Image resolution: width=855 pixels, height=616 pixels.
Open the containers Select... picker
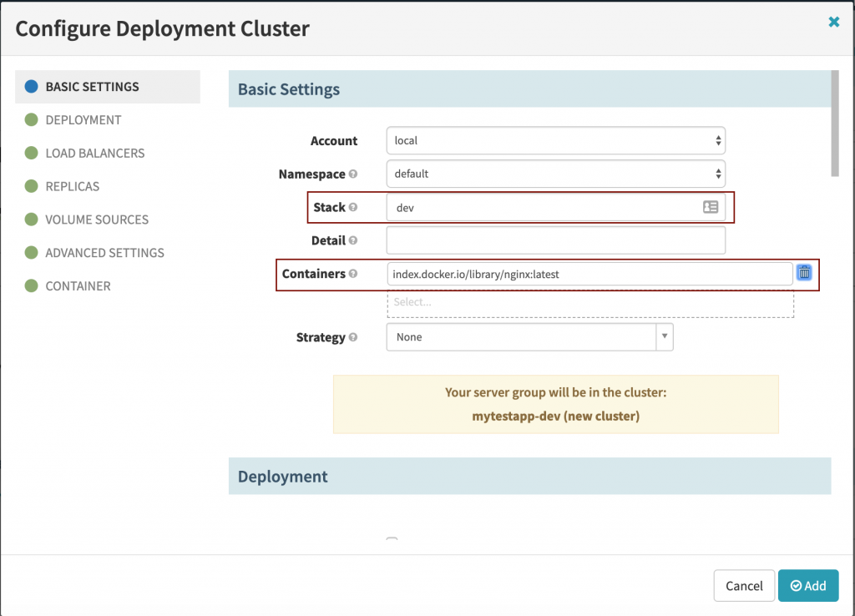pyautogui.click(x=589, y=303)
